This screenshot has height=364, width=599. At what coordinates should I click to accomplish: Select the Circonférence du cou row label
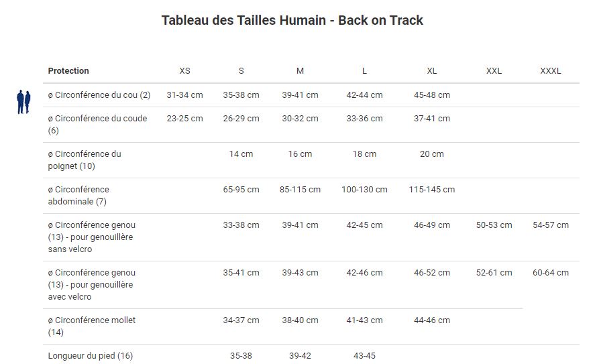click(99, 95)
